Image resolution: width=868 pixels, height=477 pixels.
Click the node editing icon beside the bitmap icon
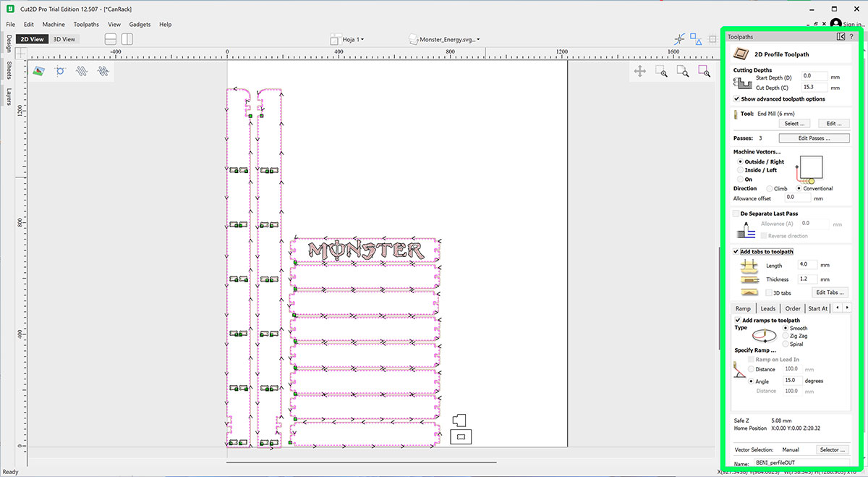click(61, 71)
